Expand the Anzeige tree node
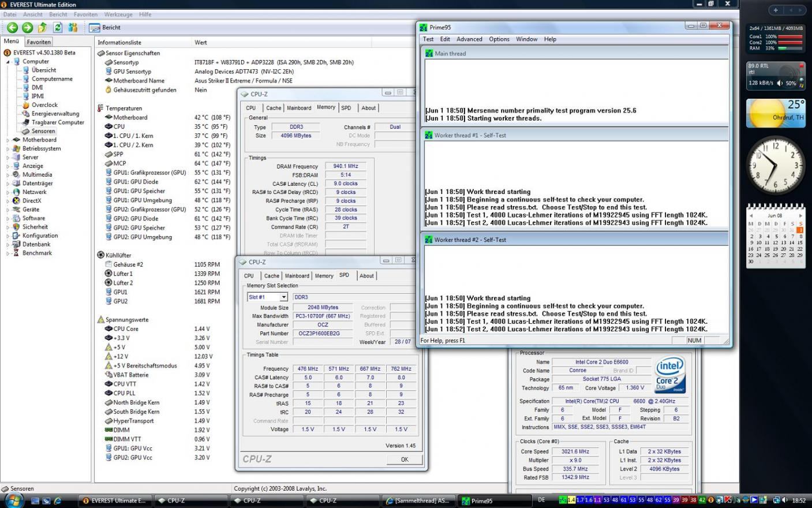 click(8, 166)
